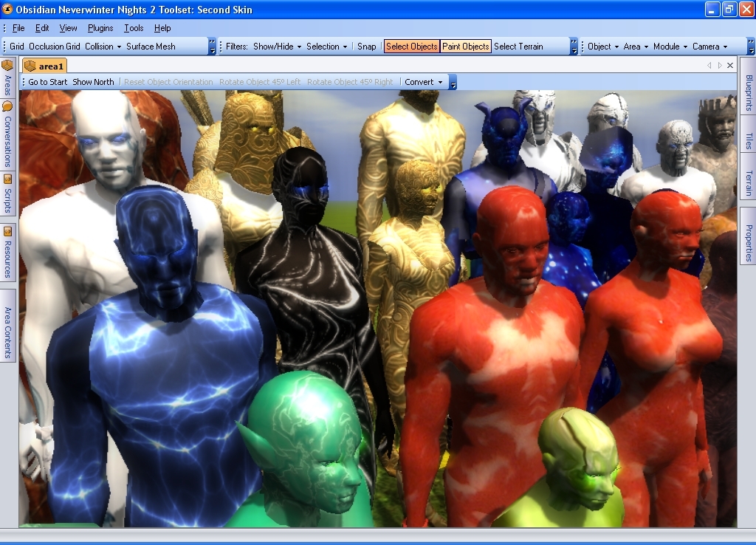The image size is (756, 545).
Task: Expand the Collision dropdown
Action: pyautogui.click(x=103, y=47)
